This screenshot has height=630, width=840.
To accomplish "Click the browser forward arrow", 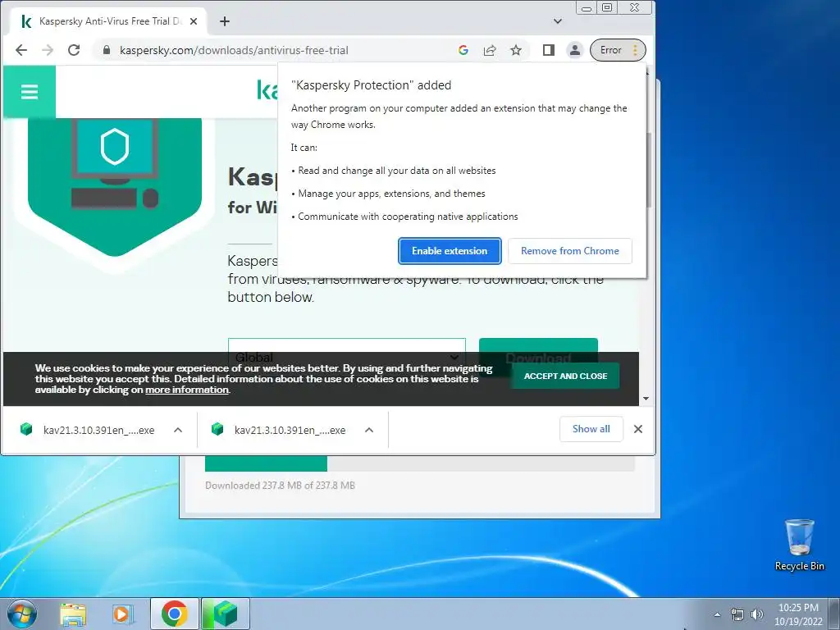I will 48,50.
